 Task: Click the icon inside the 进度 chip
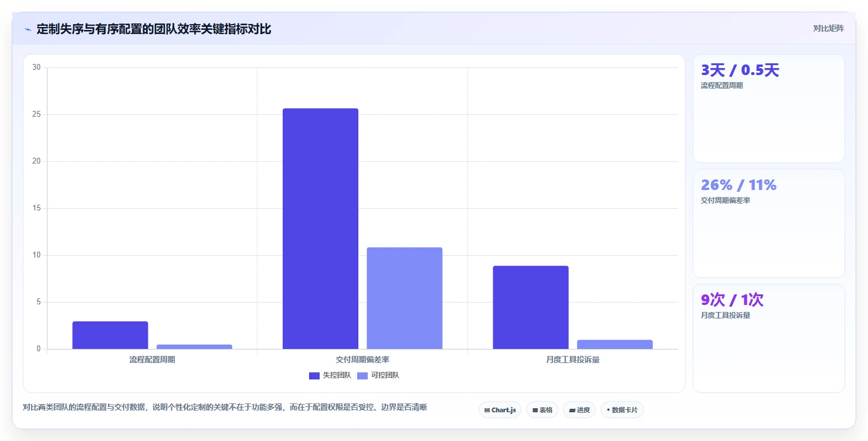point(572,410)
